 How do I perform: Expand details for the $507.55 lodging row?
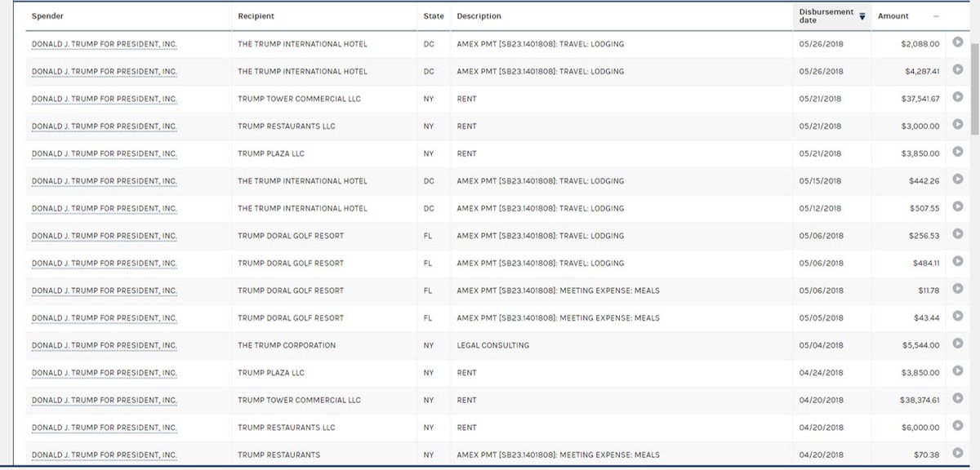tap(958, 207)
